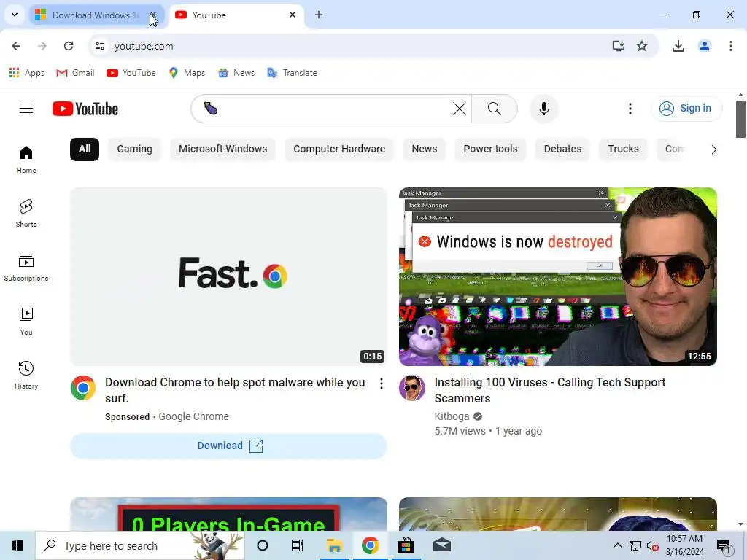Click the taskbar search box

(x=139, y=545)
